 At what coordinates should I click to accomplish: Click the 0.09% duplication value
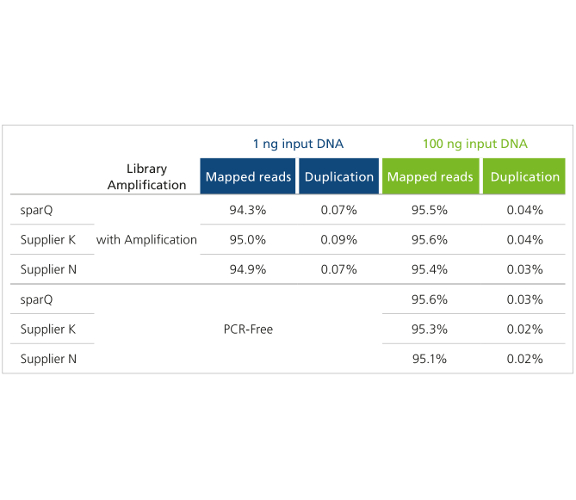pyautogui.click(x=339, y=240)
